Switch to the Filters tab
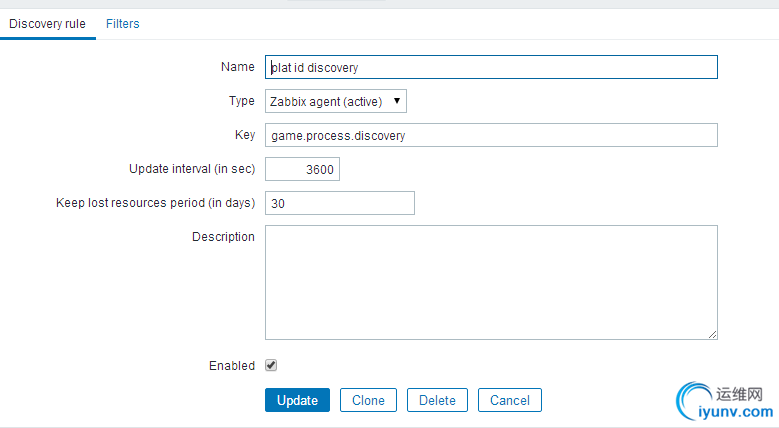This screenshot has width=779, height=428. coord(123,24)
